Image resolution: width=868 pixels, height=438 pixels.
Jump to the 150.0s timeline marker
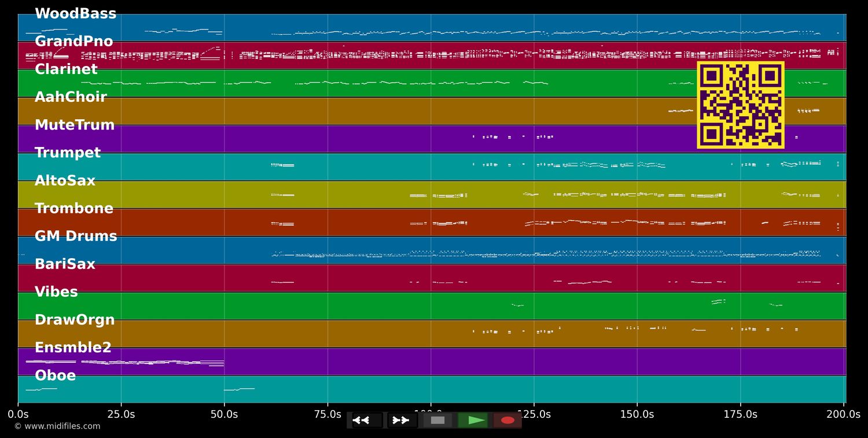tap(637, 414)
